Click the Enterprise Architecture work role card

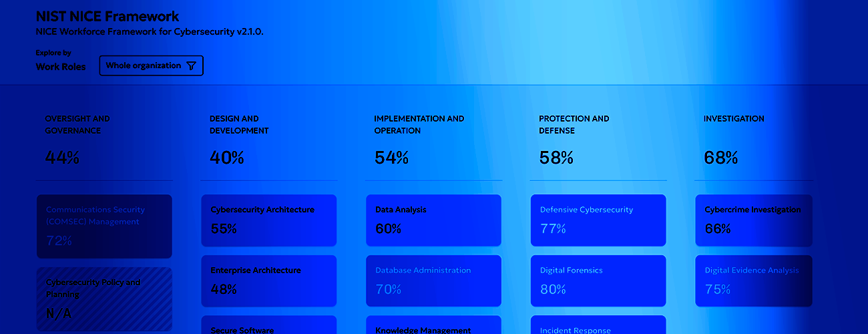click(268, 281)
